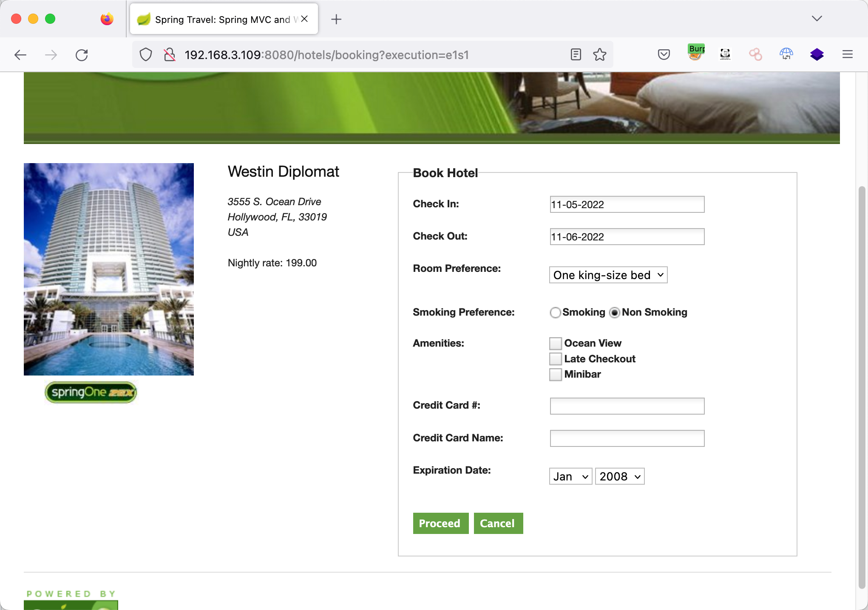
Task: Open a new tab with plus button
Action: click(336, 20)
